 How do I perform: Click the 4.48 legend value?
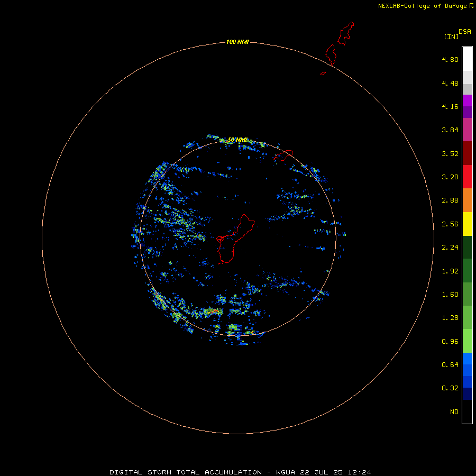450,83
